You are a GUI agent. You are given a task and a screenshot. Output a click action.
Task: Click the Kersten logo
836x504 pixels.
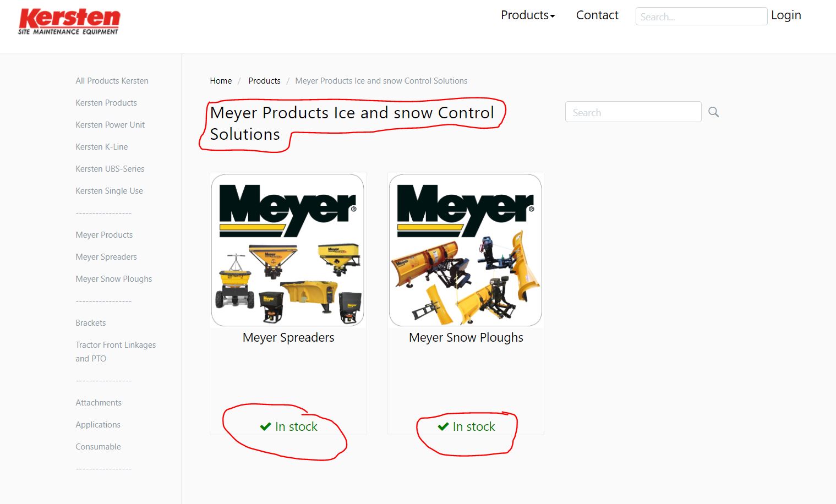click(69, 22)
